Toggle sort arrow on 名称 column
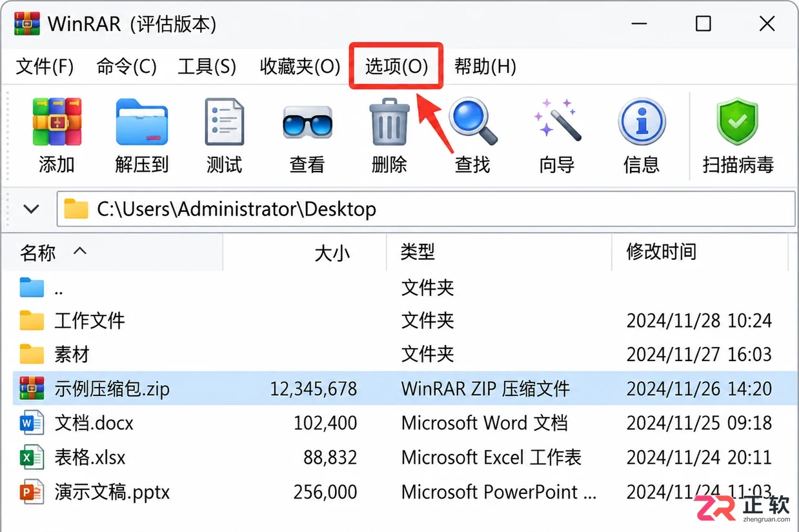This screenshot has width=799, height=532. pos(80,251)
